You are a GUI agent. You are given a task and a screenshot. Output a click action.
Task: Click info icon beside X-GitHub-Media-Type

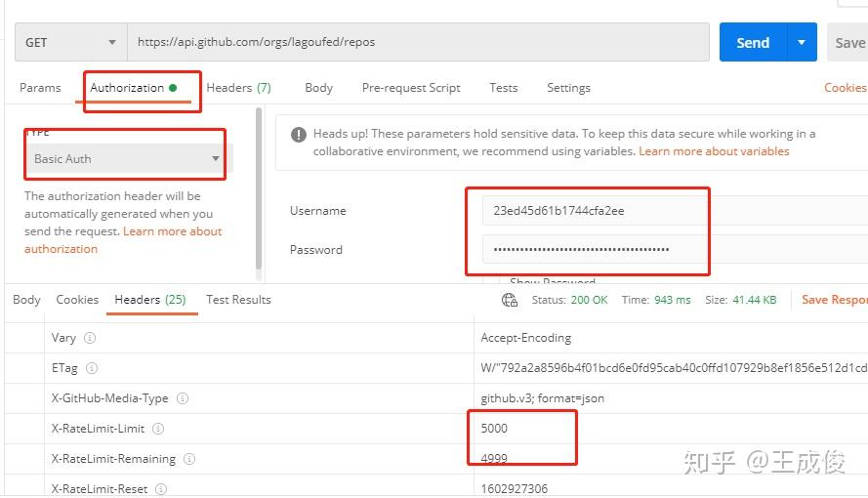point(183,398)
